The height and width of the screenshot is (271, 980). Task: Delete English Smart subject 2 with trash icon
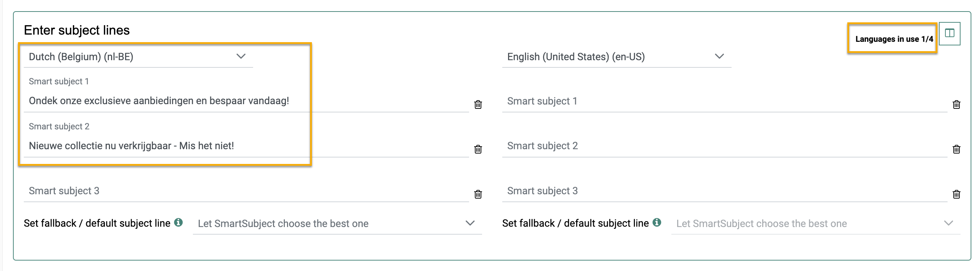click(956, 149)
